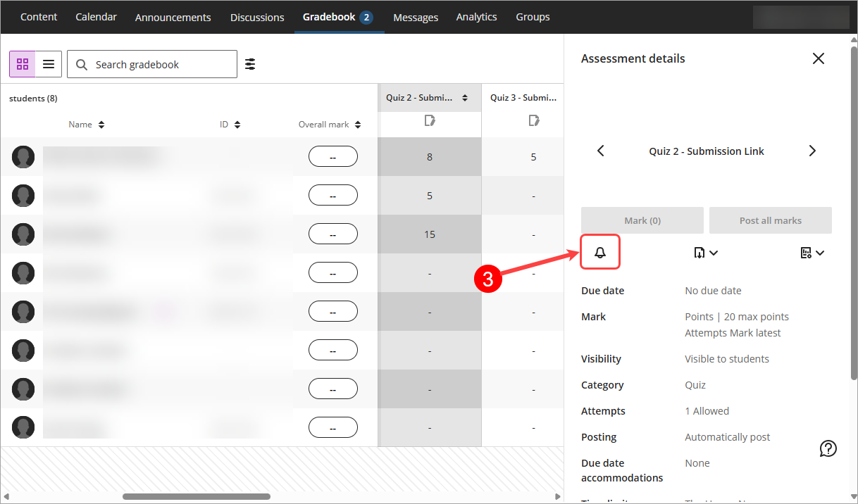The height and width of the screenshot is (504, 858).
Task: Click the Mark (0) button
Action: pyautogui.click(x=642, y=220)
